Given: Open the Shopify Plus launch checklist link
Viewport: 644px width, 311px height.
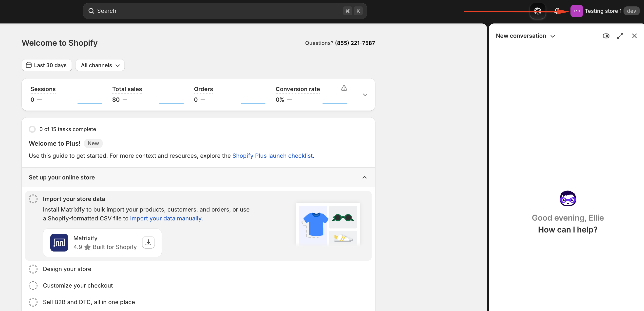Looking at the screenshot, I should tap(272, 156).
